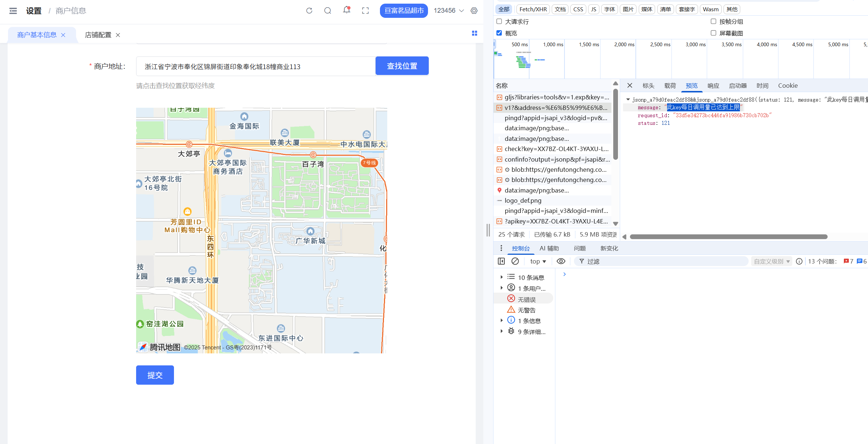Uncheck the 概览 checkbox

(499, 33)
